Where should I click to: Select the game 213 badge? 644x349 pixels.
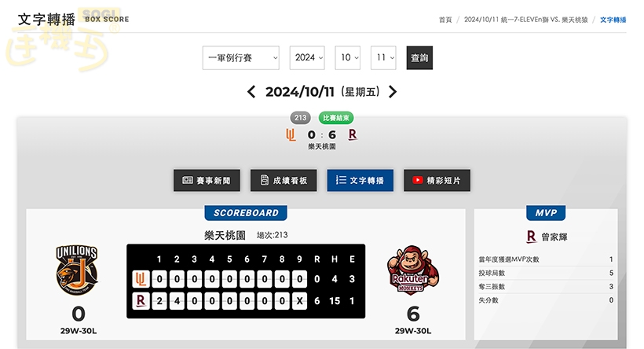300,118
